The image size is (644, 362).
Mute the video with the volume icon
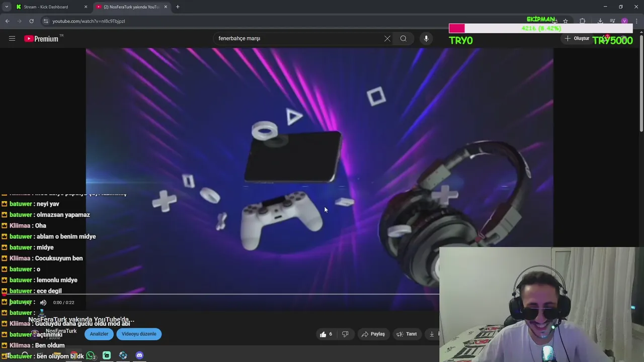click(x=43, y=303)
